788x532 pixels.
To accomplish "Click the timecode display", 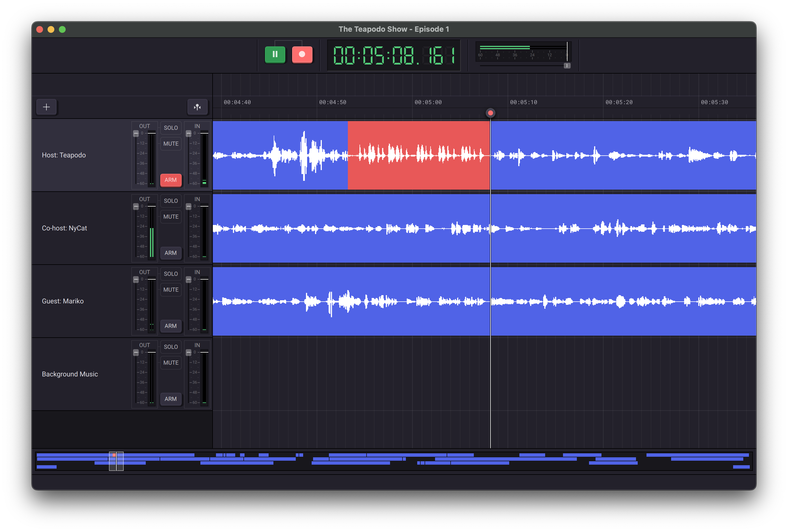I will [394, 55].
